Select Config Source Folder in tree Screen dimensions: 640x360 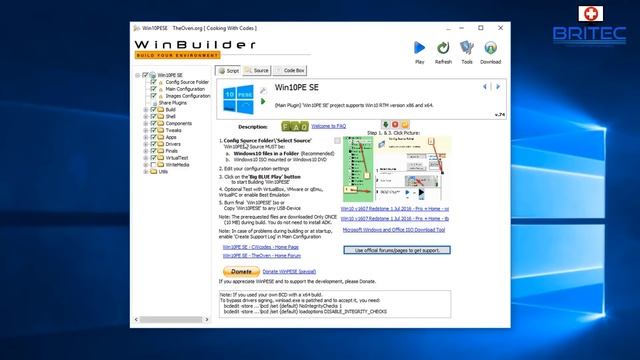[187, 82]
